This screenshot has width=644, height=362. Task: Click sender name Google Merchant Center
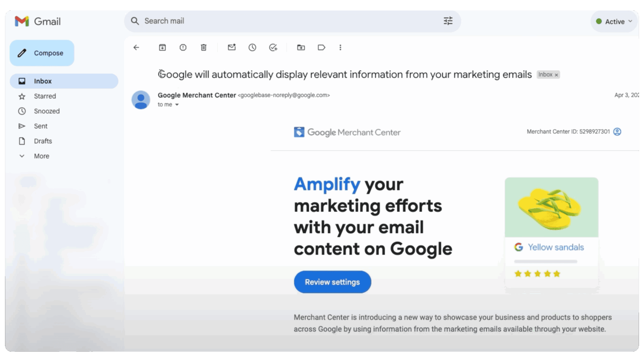click(x=197, y=95)
